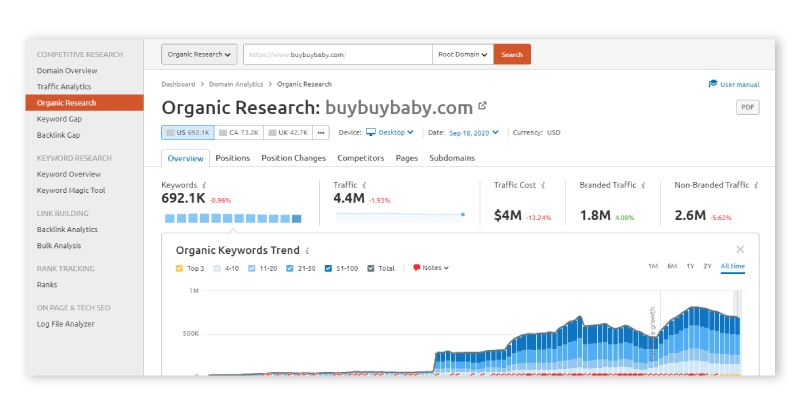800x401 pixels.
Task: Toggle the 11-20 positions checkbox
Action: [252, 268]
